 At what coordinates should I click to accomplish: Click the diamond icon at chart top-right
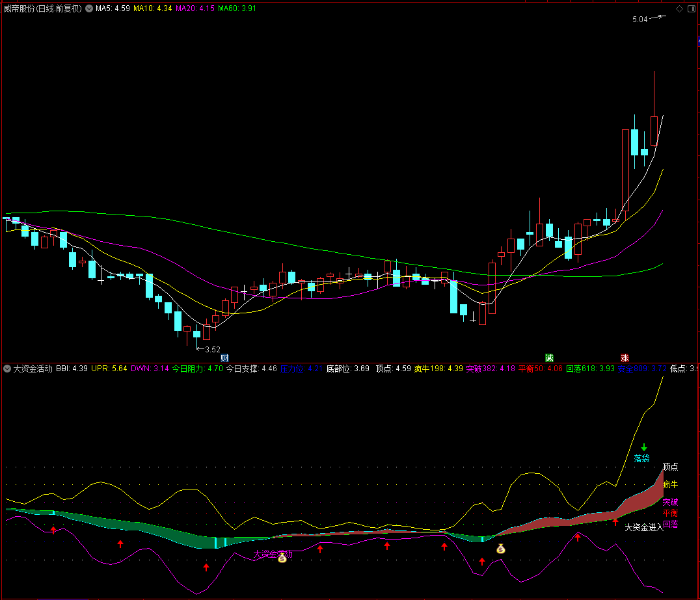click(679, 9)
